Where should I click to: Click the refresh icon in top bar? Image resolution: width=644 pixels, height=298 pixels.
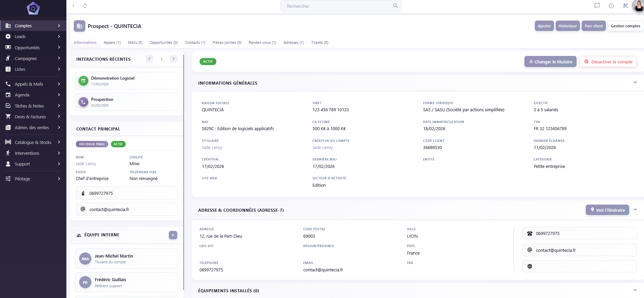[85, 6]
